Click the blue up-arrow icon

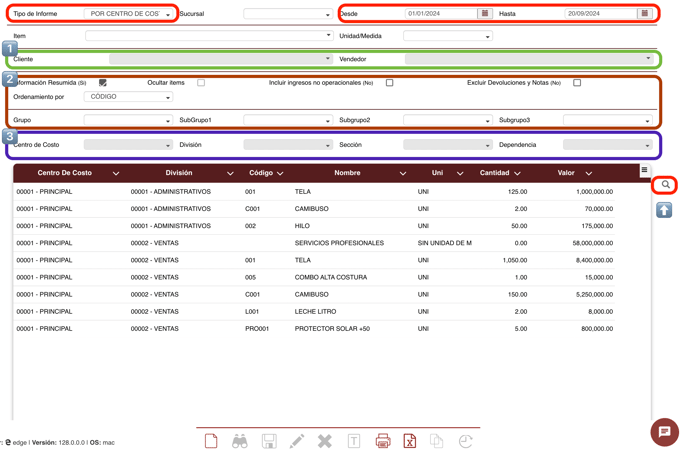(664, 210)
